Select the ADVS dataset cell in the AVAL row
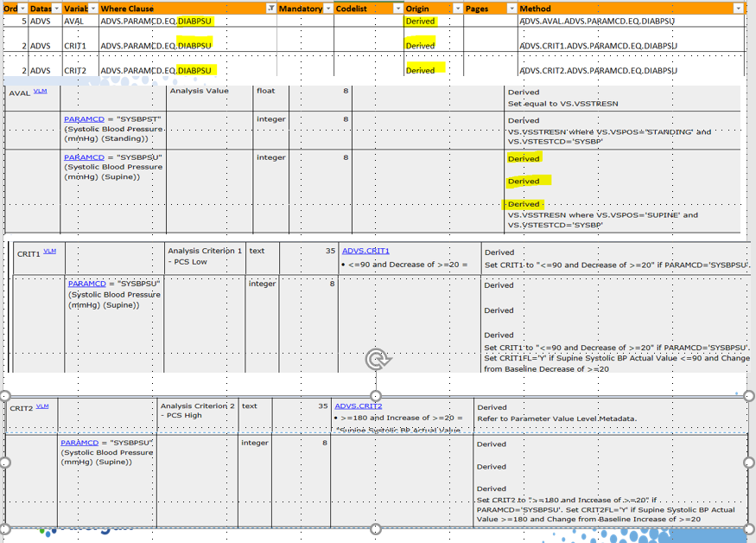 [45, 22]
